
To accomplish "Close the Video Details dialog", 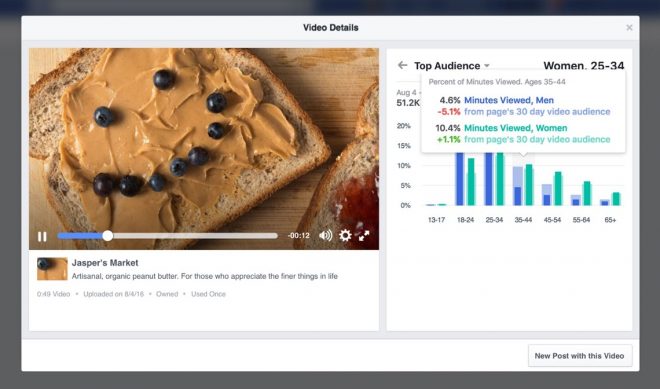I will pos(629,27).
